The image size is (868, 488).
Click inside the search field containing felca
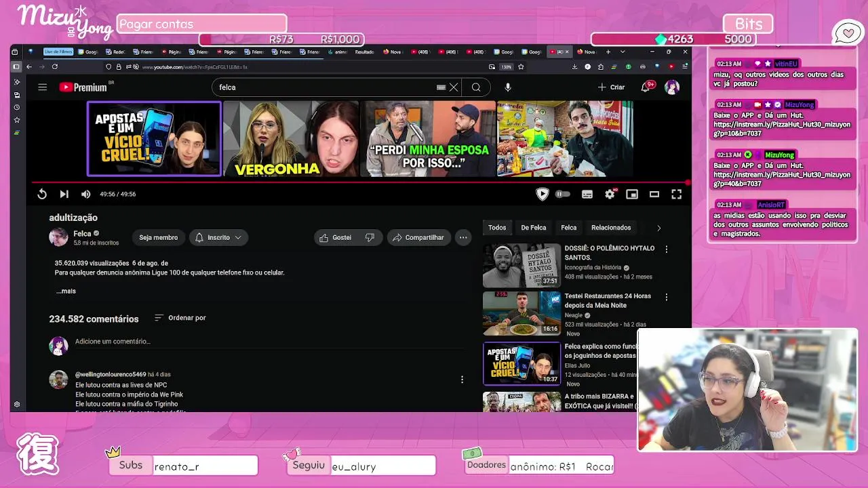(x=325, y=87)
